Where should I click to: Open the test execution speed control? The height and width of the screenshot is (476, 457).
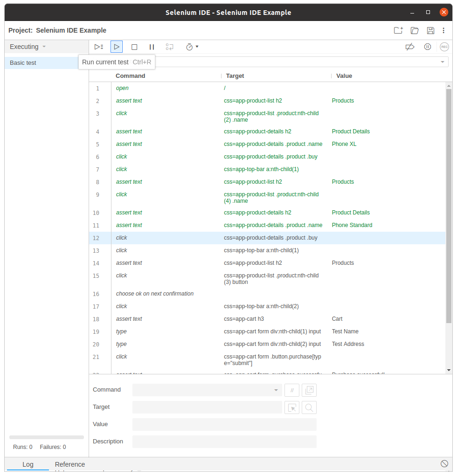click(192, 47)
